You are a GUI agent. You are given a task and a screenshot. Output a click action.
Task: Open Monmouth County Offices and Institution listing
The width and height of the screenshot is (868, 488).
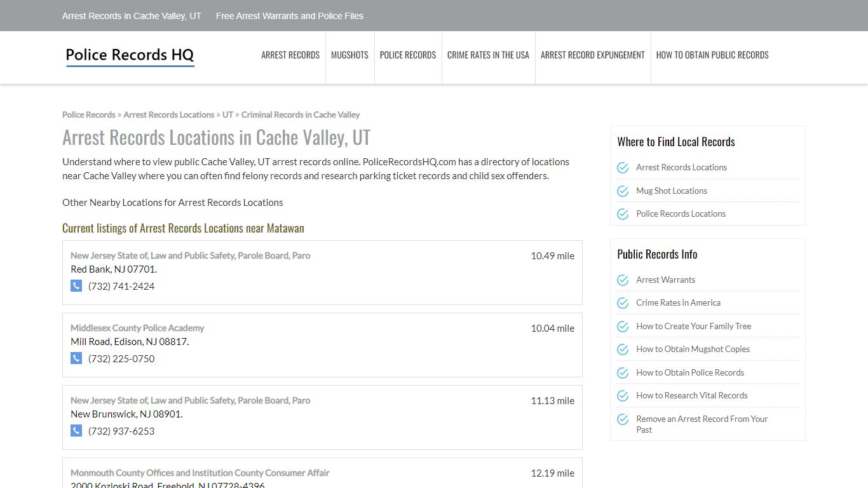pyautogui.click(x=200, y=473)
